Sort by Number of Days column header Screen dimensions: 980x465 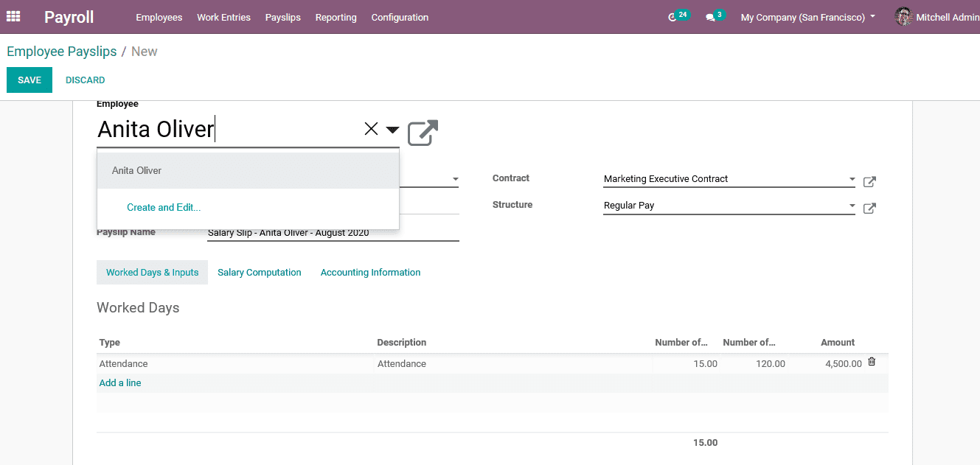[681, 343]
